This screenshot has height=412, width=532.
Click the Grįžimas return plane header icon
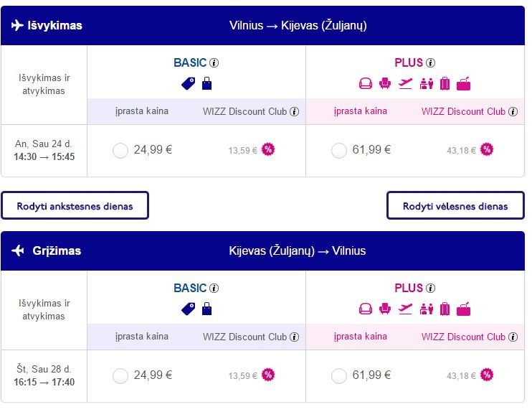point(18,251)
